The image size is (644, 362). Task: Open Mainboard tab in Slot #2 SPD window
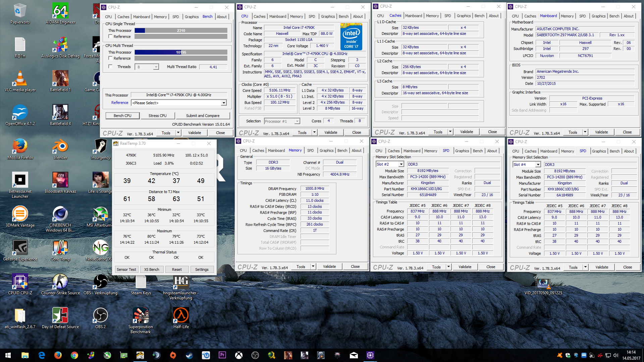pos(412,151)
